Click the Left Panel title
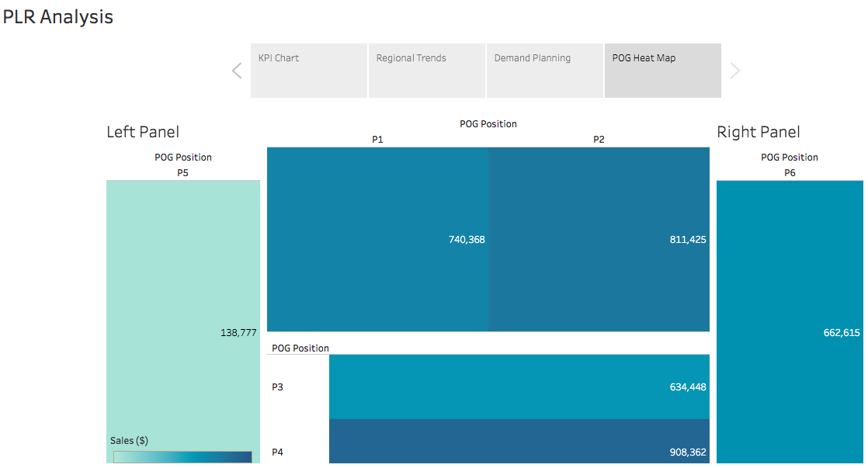Viewport: 868px width, 468px height. click(143, 132)
